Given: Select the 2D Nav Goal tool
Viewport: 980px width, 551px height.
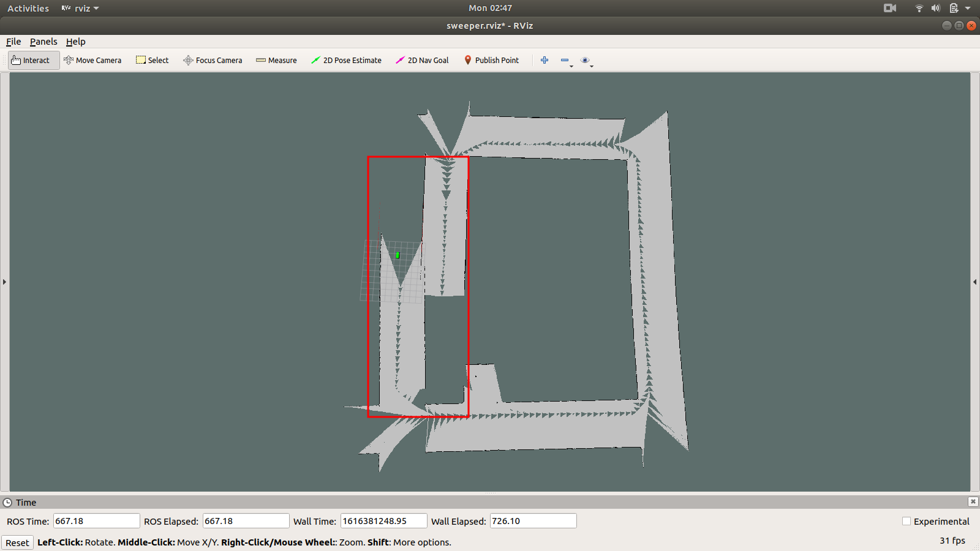Looking at the screenshot, I should [x=422, y=60].
